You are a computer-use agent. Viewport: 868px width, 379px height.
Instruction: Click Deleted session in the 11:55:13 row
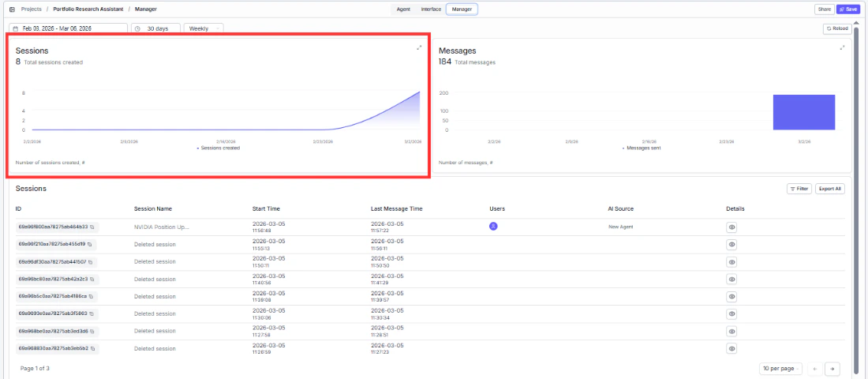[155, 244]
